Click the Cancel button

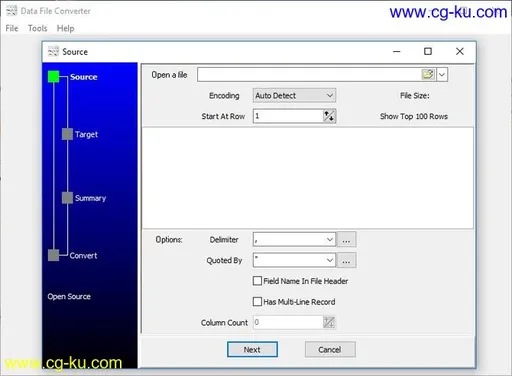[330, 349]
